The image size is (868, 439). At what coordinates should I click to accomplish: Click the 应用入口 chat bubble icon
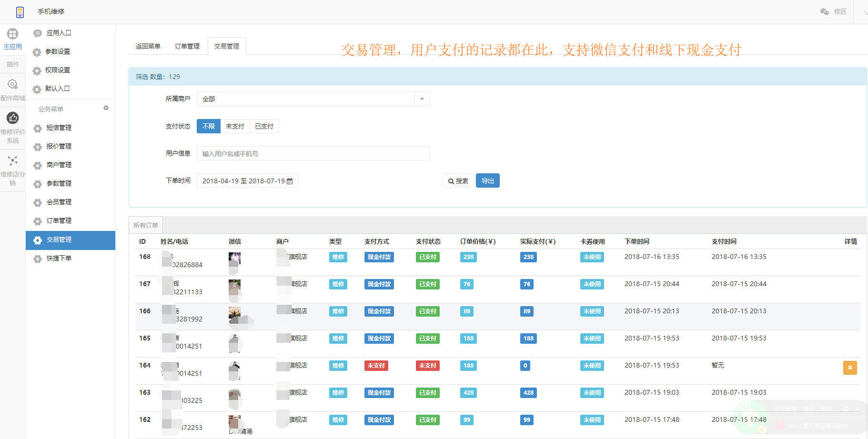click(x=38, y=33)
